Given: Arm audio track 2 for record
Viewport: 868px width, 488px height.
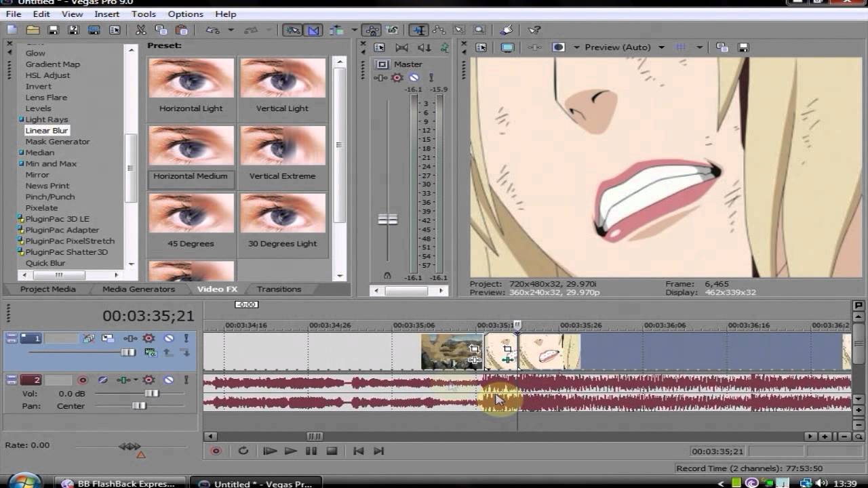Looking at the screenshot, I should [83, 380].
